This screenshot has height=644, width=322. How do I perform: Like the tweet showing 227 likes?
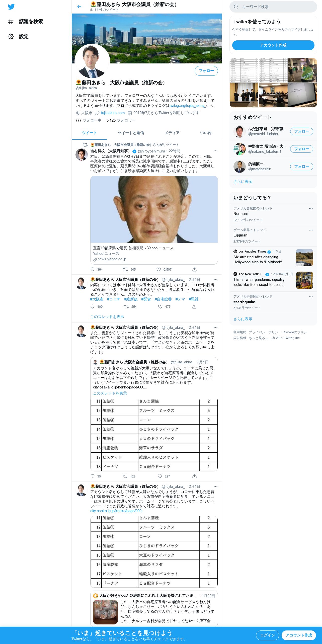(160, 476)
